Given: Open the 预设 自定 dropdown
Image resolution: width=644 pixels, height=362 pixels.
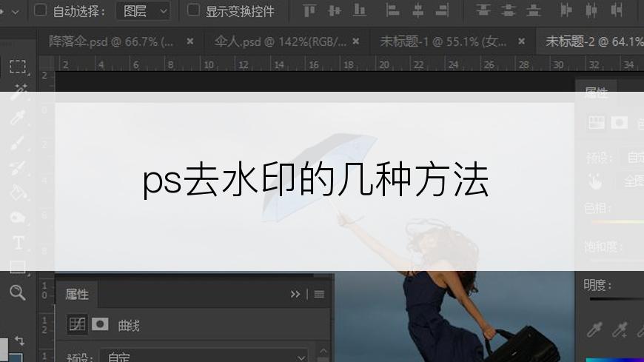Looking at the screenshot, I should tap(204, 357).
